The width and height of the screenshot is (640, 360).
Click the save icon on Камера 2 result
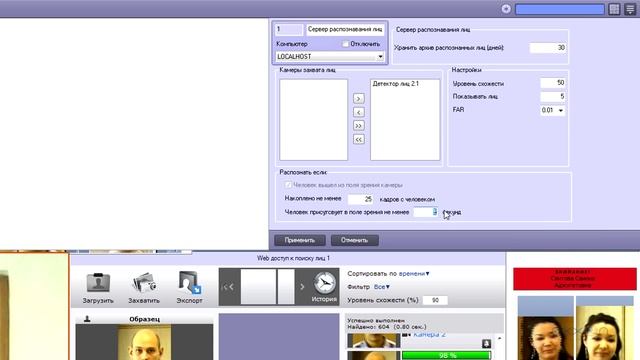tap(486, 343)
